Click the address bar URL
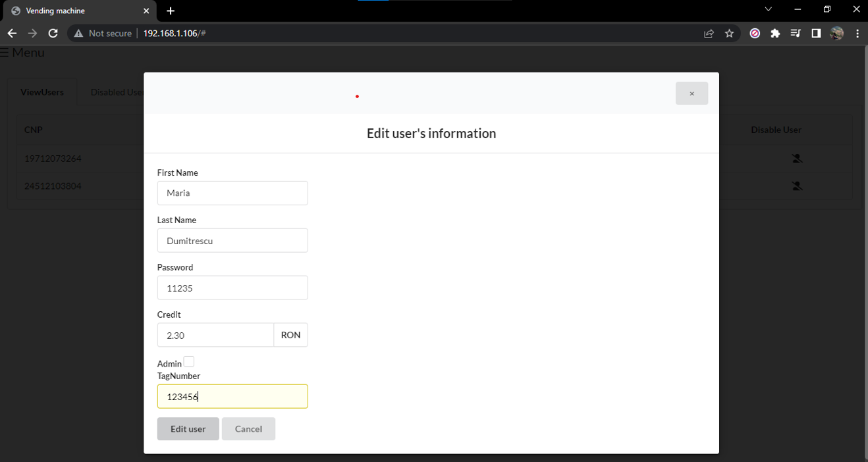 point(175,33)
